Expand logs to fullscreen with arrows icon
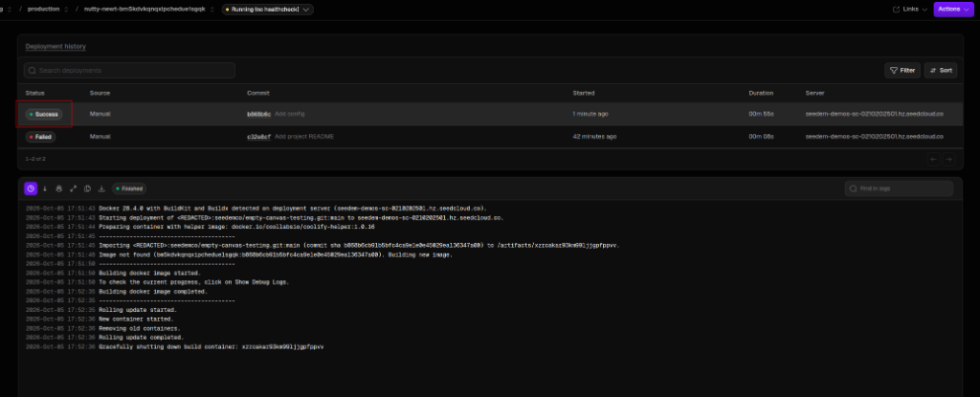 pos(73,188)
